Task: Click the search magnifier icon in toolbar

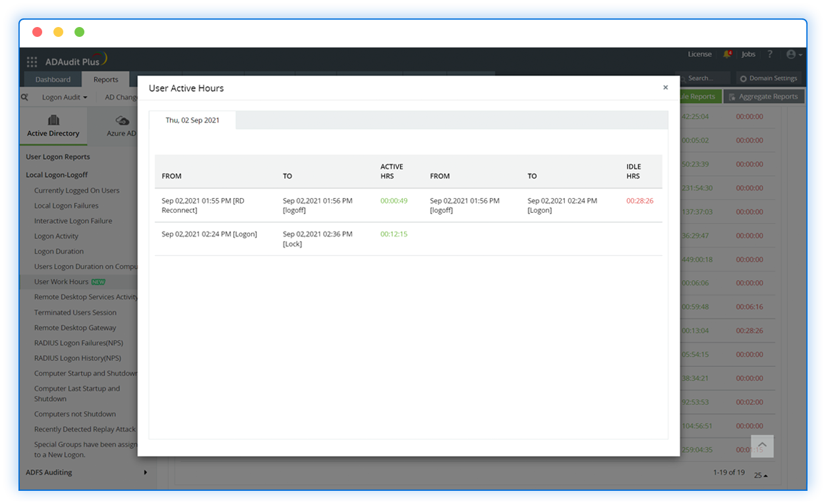Action: (x=24, y=97)
